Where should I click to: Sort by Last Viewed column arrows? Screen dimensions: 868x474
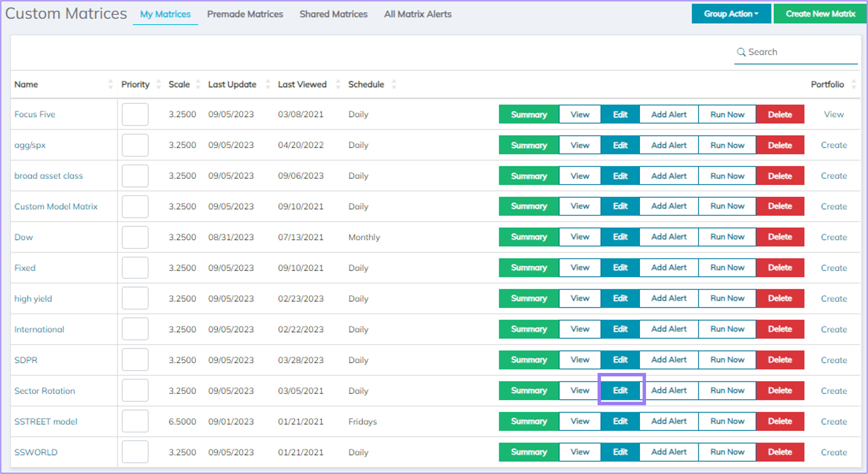[x=338, y=84]
